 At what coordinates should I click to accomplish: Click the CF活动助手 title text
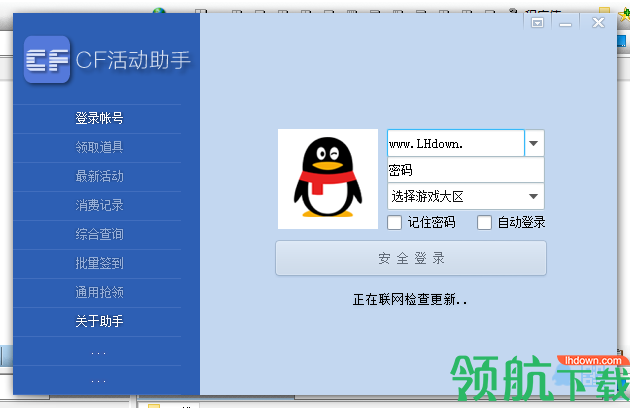tap(133, 60)
